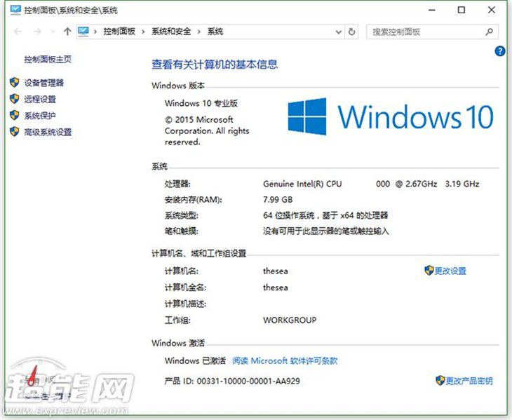
Task: Click the workgroup value 'WORKGROUP'
Action: (x=290, y=320)
